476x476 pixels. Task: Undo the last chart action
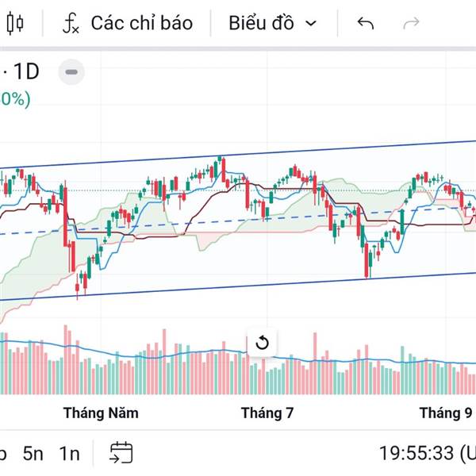[365, 23]
